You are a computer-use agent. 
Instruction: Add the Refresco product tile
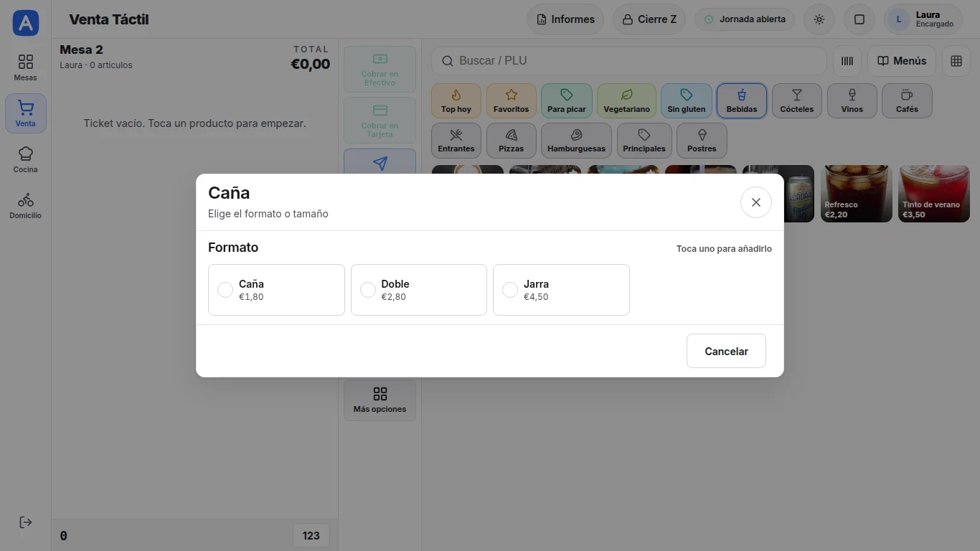(856, 194)
